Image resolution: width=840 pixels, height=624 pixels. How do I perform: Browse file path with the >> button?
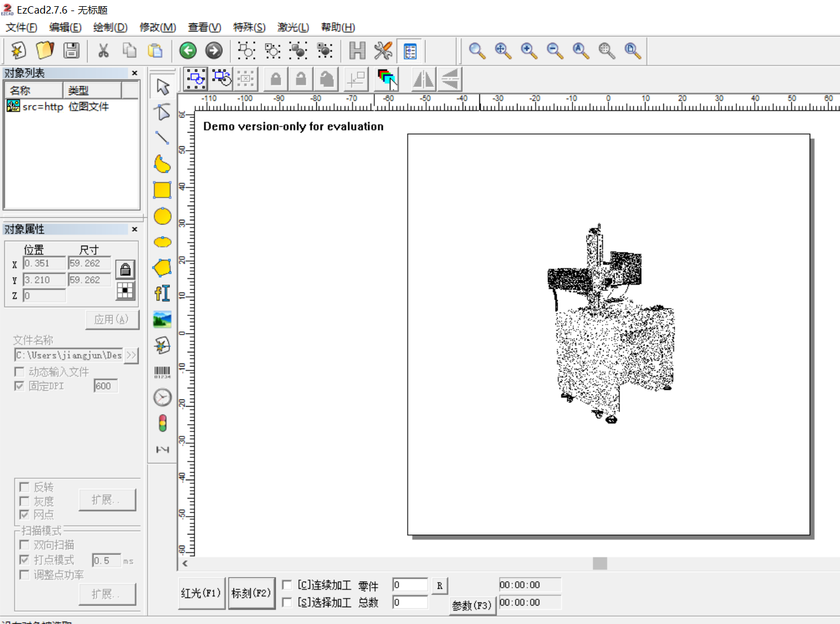tap(131, 355)
